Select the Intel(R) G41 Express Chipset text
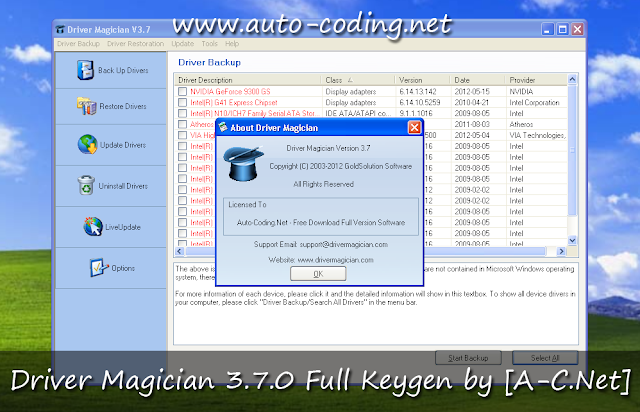 pyautogui.click(x=233, y=102)
